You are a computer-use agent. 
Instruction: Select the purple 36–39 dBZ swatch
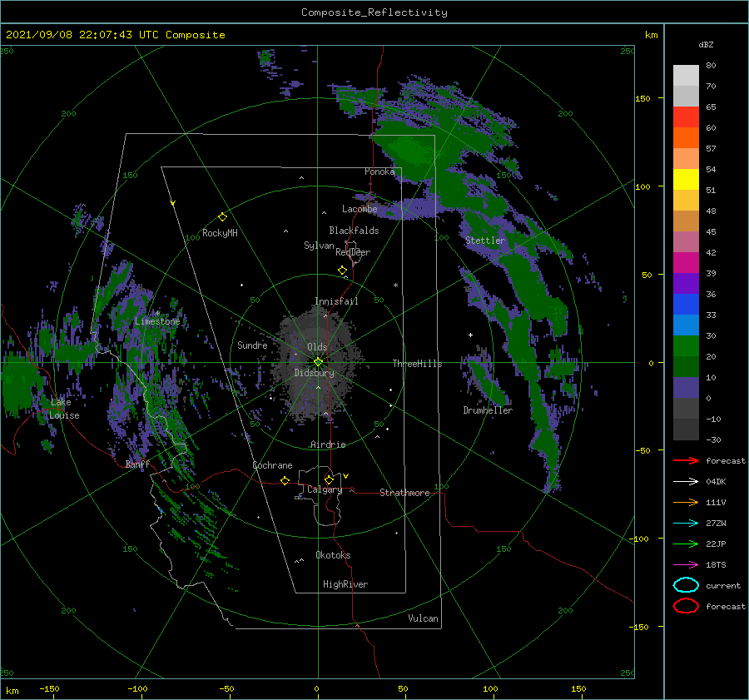(x=686, y=283)
